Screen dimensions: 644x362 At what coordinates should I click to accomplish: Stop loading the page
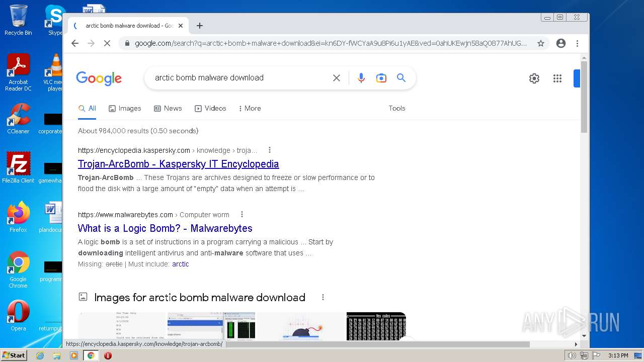107,43
